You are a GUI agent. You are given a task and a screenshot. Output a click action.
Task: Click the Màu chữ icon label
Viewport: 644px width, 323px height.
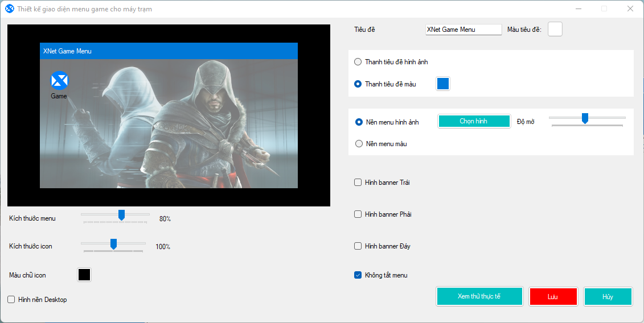click(27, 275)
